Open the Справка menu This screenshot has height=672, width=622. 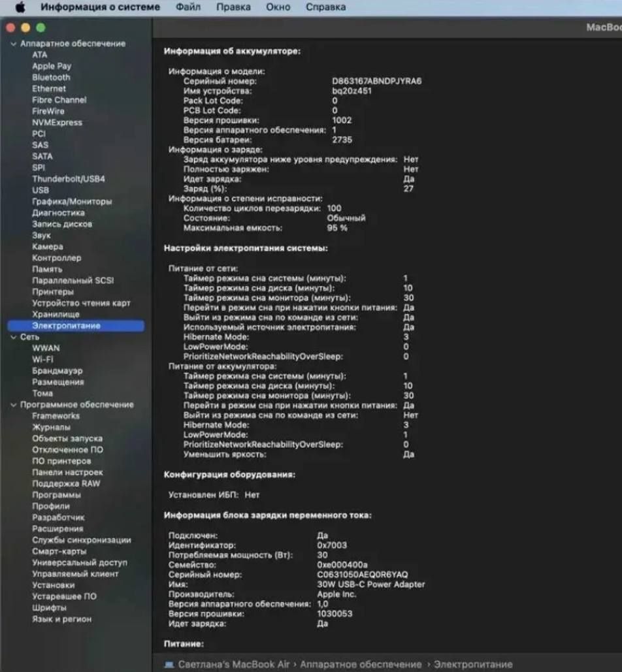click(325, 7)
